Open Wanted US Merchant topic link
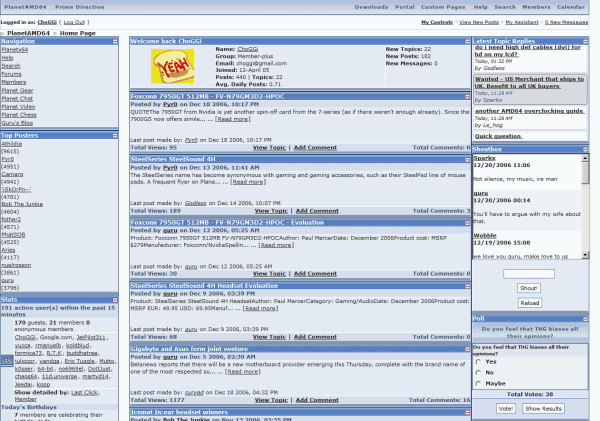This screenshot has width=600, height=421. [529, 82]
